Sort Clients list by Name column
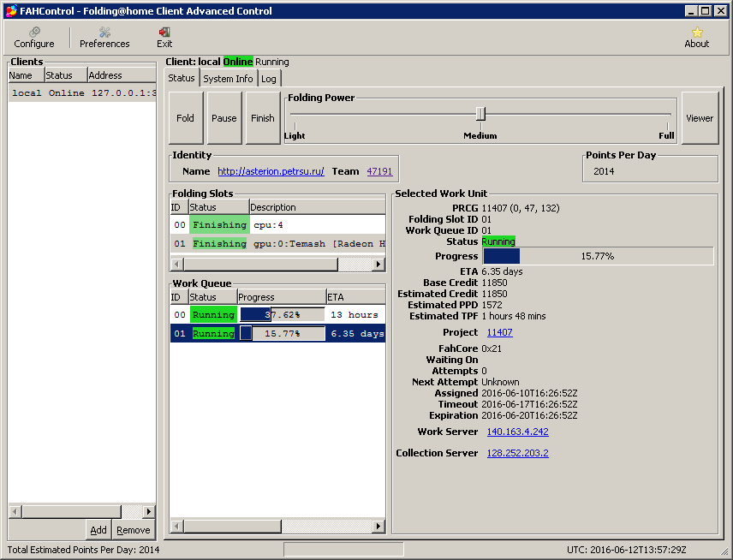The height and width of the screenshot is (560, 733). click(27, 75)
